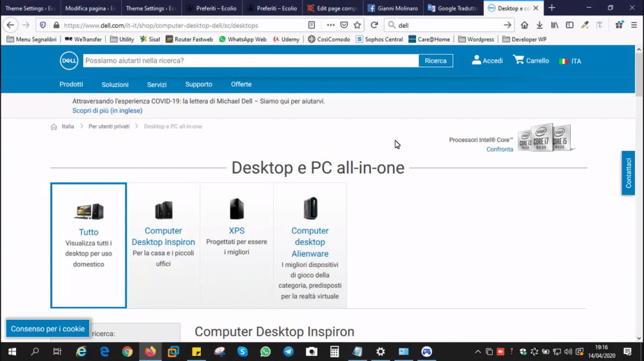The height and width of the screenshot is (361, 644).
Task: Select Computer Desktop Inspiron category
Action: (x=163, y=245)
